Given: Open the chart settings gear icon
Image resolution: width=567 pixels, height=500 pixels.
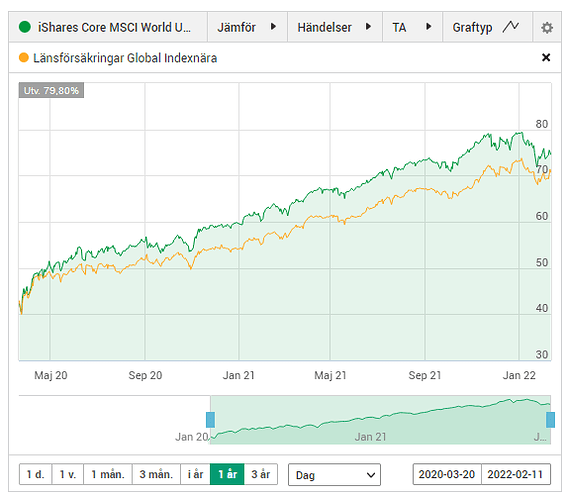Looking at the screenshot, I should click(x=547, y=27).
